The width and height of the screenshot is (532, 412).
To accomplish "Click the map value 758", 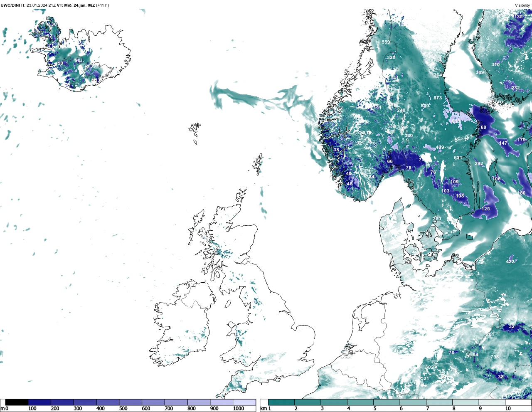I will coord(495,357).
